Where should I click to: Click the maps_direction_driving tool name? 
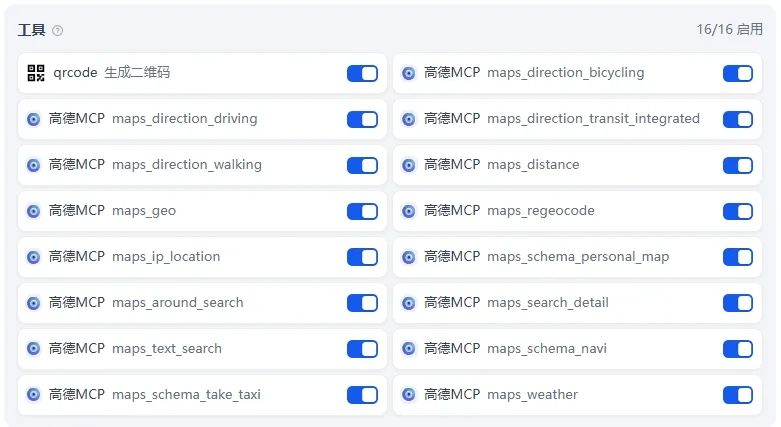pyautogui.click(x=185, y=119)
